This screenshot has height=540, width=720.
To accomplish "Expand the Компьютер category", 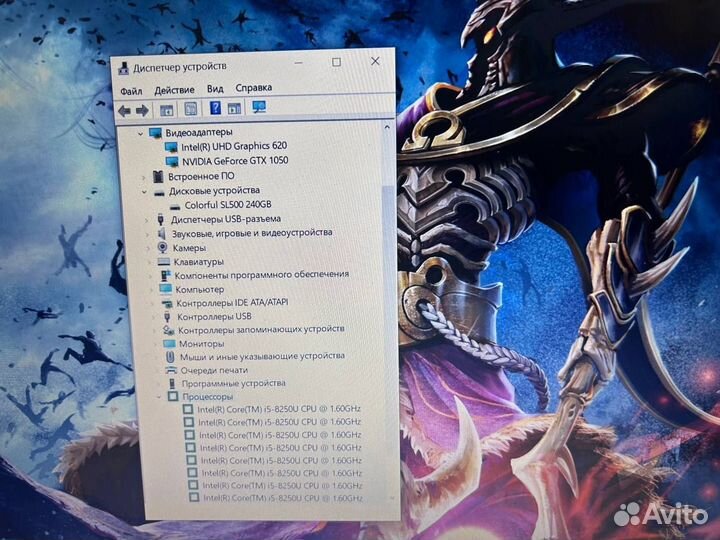I will click(x=151, y=290).
